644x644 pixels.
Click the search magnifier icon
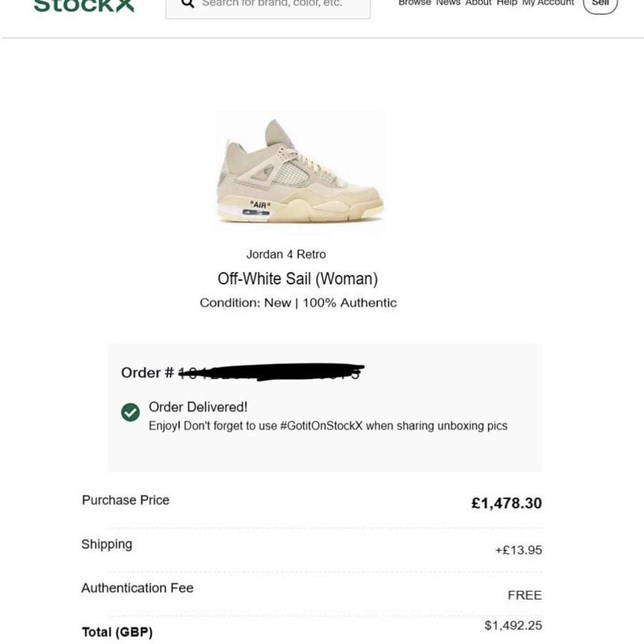click(x=188, y=4)
